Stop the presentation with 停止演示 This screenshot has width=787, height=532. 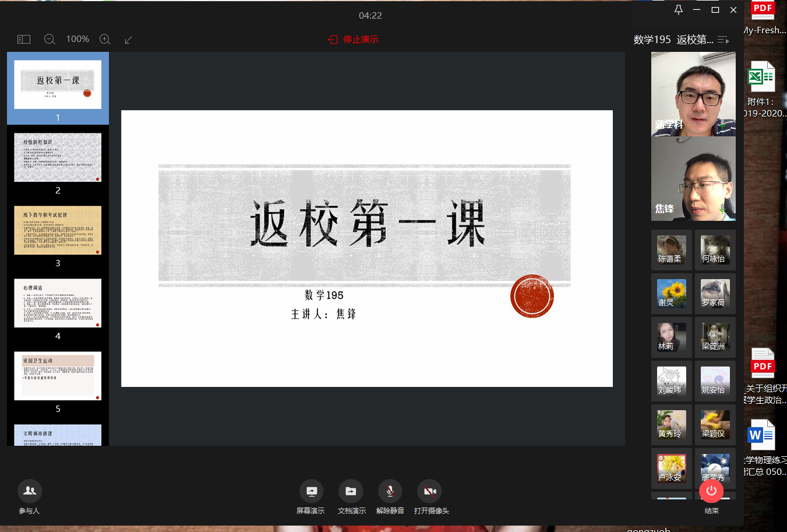coord(354,40)
